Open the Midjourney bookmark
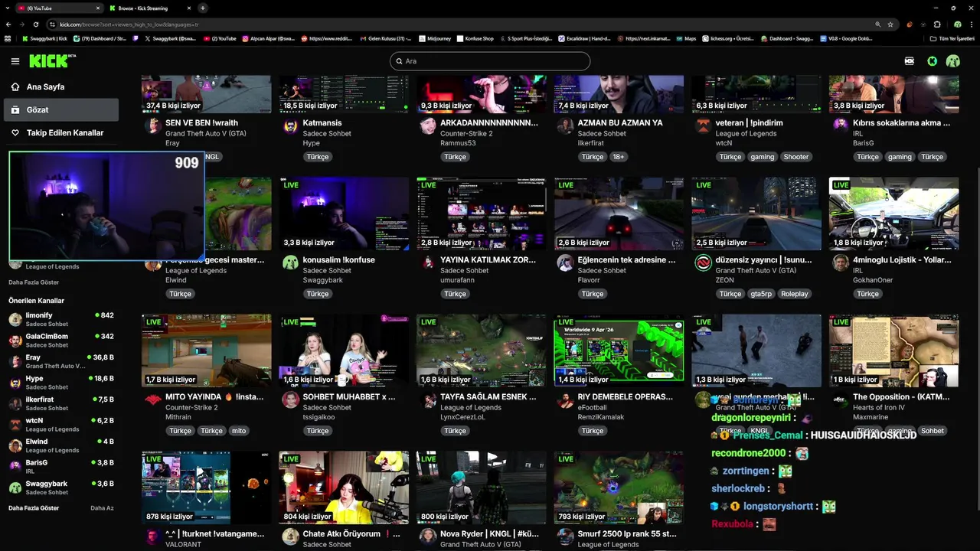Viewport: 980px width, 551px height. [434, 38]
